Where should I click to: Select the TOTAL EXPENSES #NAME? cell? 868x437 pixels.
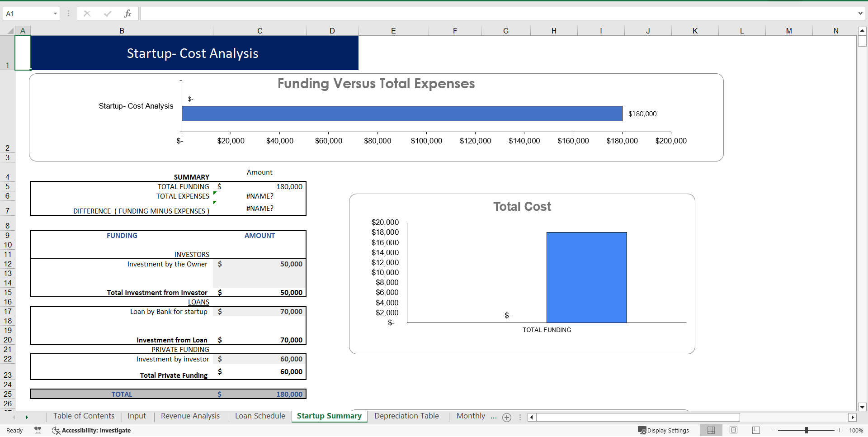click(x=260, y=196)
